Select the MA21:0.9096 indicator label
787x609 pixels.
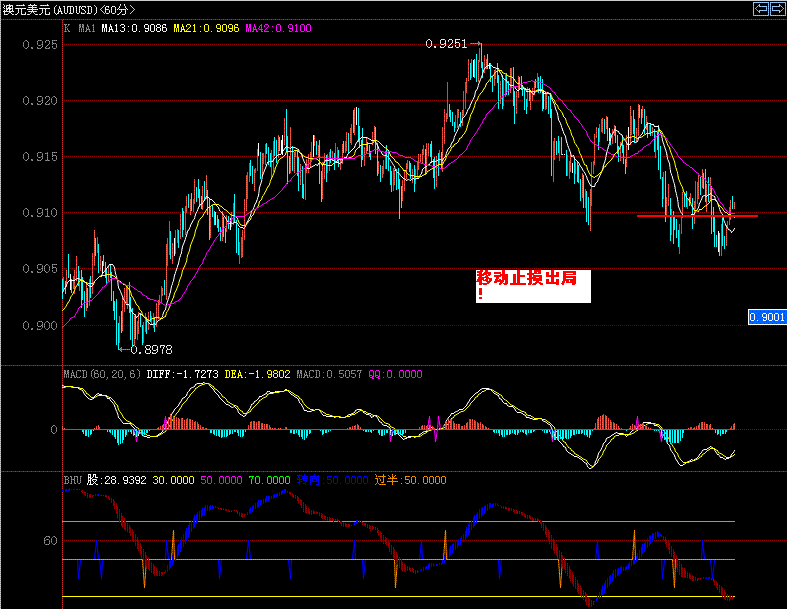[206, 28]
